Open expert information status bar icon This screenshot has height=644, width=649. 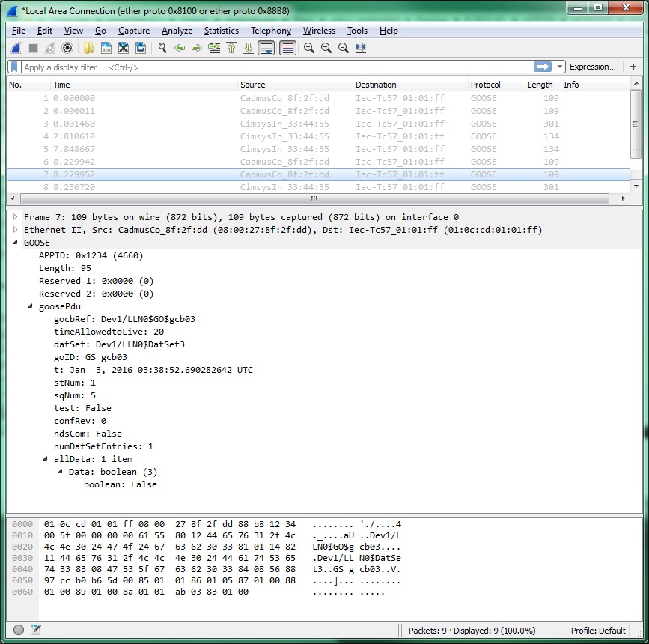point(19,630)
